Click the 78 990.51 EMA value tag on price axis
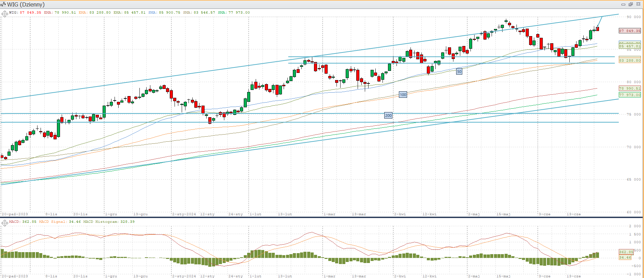The image size is (644, 278). [x=630, y=88]
